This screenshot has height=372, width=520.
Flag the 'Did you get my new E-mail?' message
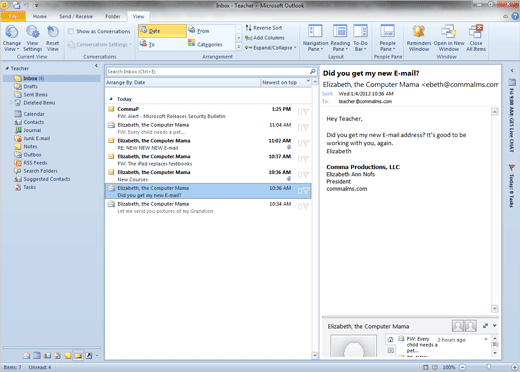pyautogui.click(x=305, y=191)
